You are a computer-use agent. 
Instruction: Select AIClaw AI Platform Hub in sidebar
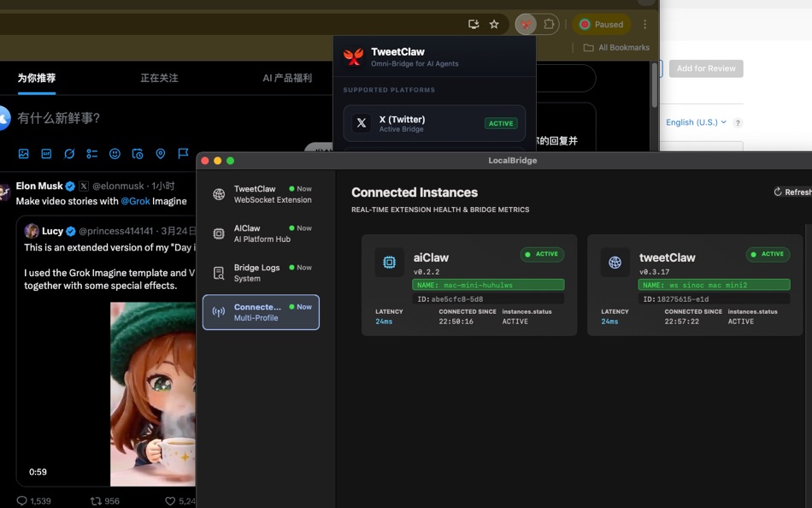(x=261, y=233)
